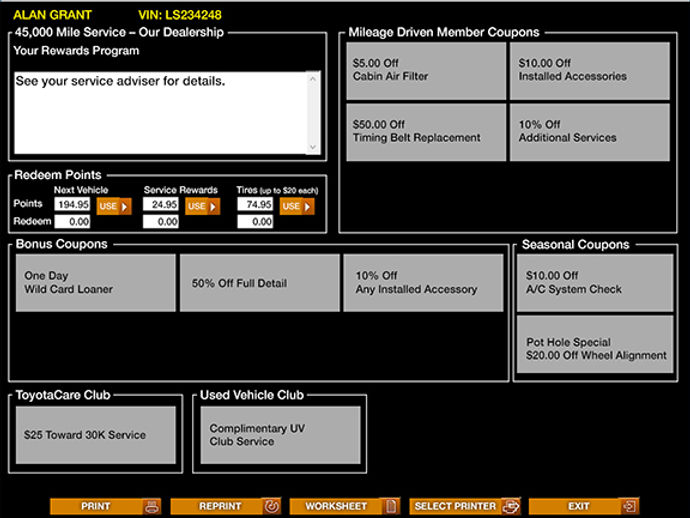Click the document icon on the WORKSHEET button
Viewport: 690px width, 518px height.
pos(391,506)
